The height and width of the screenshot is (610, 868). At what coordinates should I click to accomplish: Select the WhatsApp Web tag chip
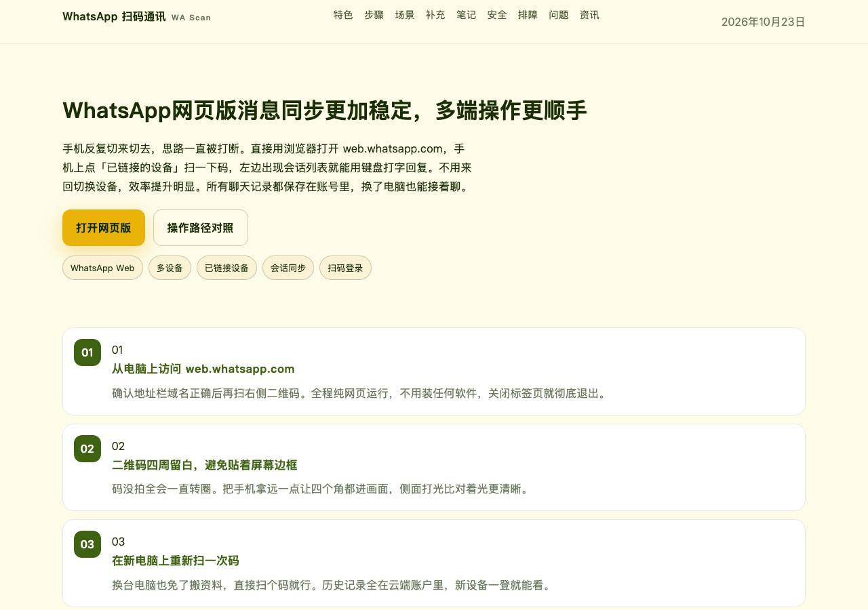tap(102, 268)
